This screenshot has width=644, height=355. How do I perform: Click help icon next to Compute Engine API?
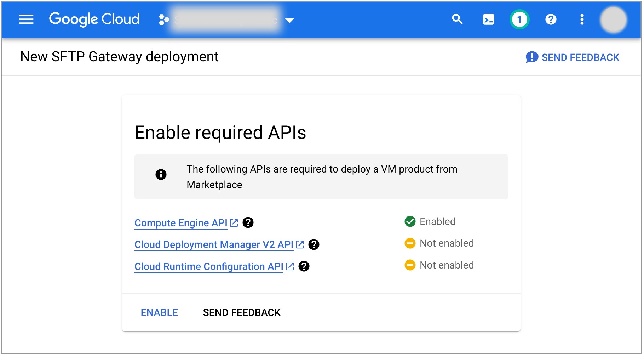click(x=248, y=222)
